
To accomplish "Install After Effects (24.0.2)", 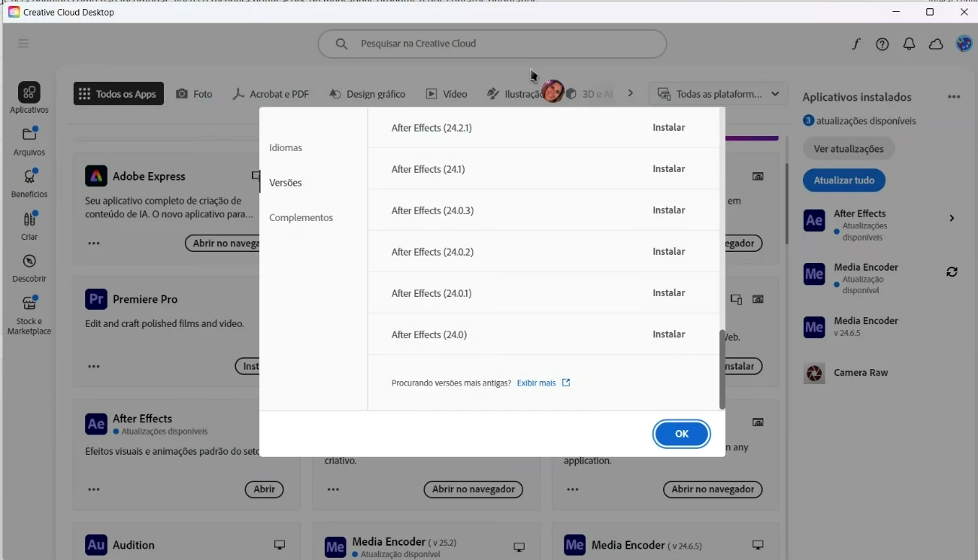I will [x=668, y=252].
